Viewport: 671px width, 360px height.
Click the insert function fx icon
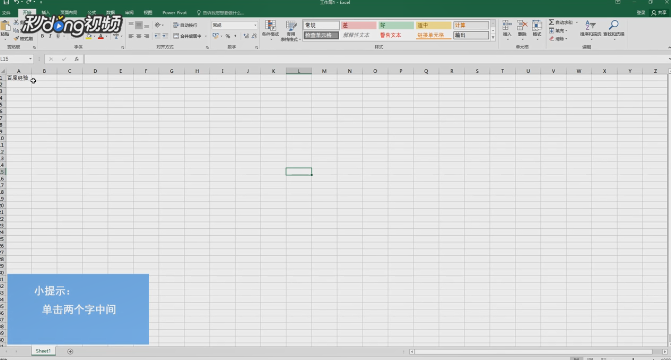tap(76, 59)
